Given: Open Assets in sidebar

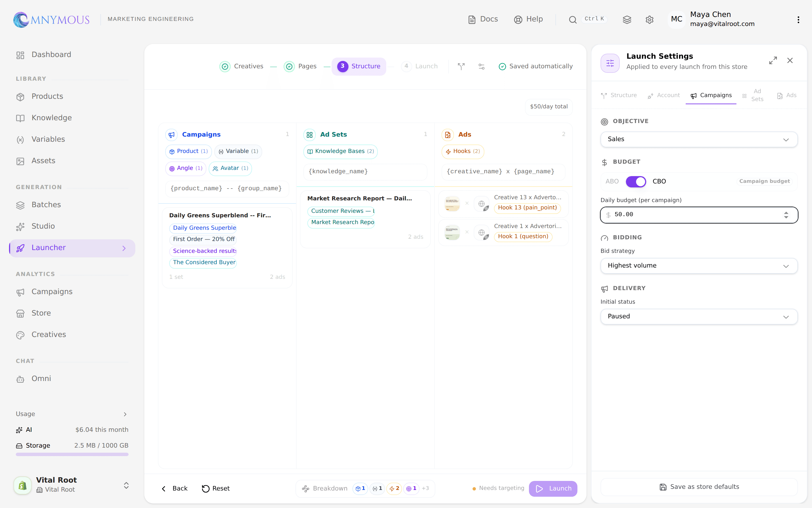Looking at the screenshot, I should [72, 161].
